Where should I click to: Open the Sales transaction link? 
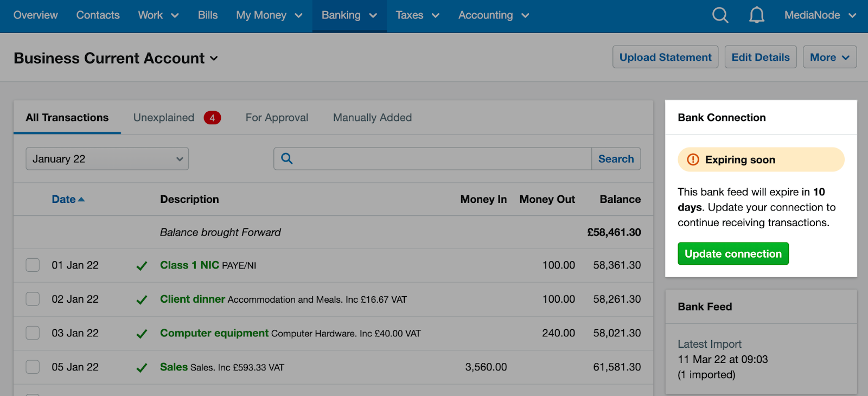(174, 367)
